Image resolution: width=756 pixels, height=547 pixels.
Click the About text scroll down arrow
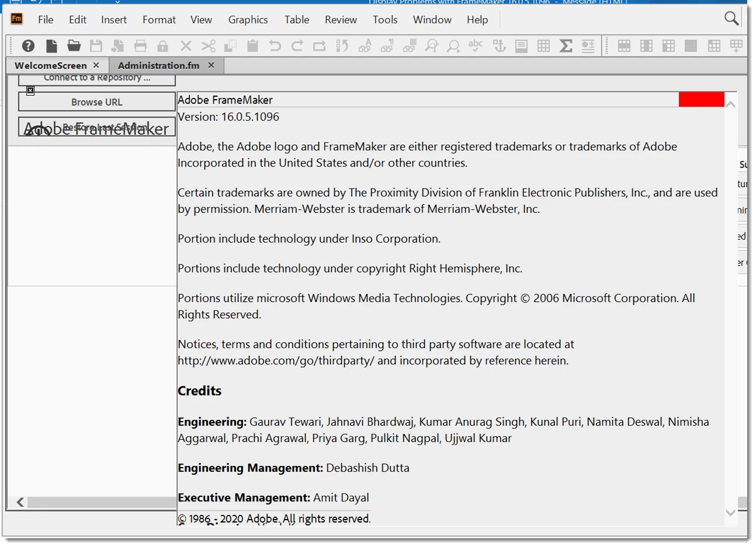[730, 513]
